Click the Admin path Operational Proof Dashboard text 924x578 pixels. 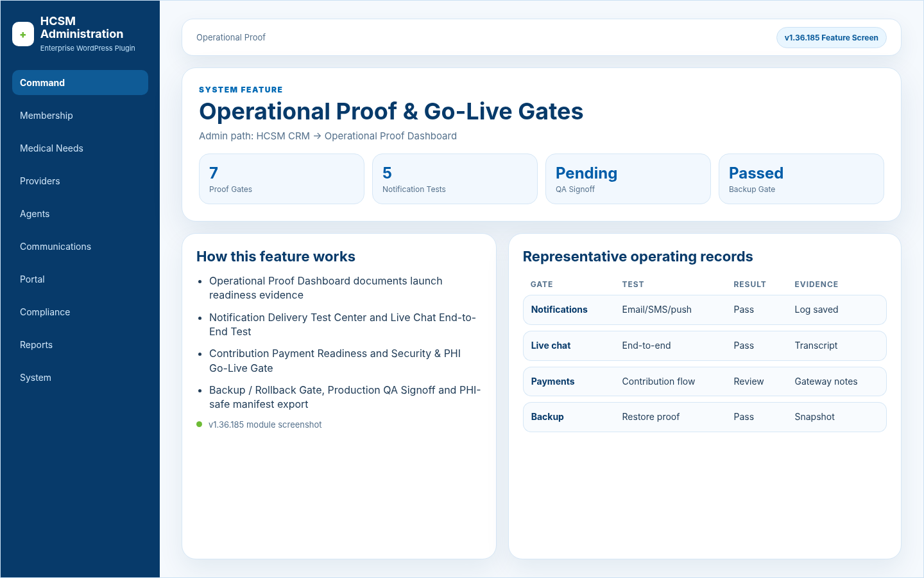click(x=328, y=136)
